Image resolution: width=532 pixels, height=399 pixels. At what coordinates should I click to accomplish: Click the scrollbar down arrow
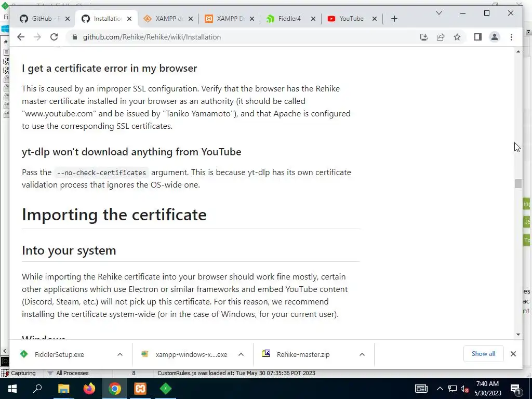click(518, 335)
